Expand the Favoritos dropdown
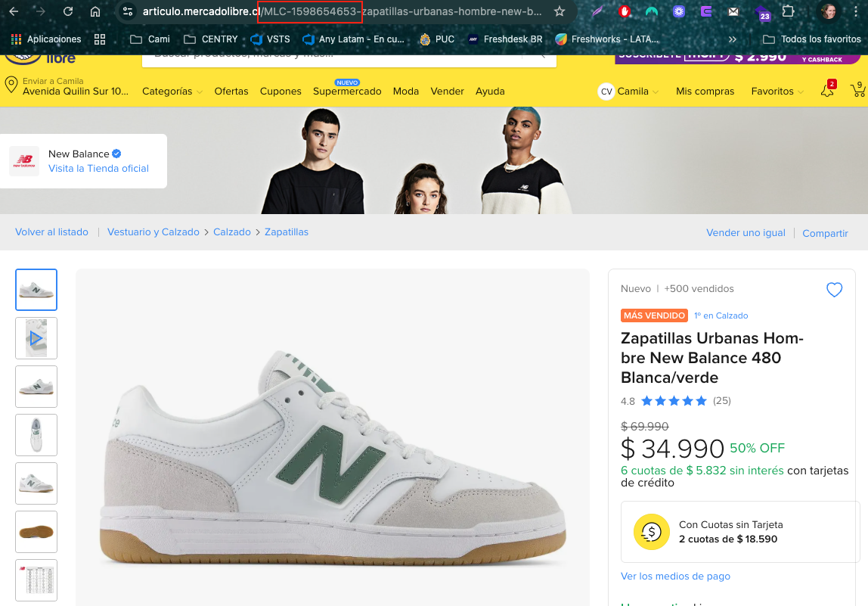 click(x=777, y=92)
